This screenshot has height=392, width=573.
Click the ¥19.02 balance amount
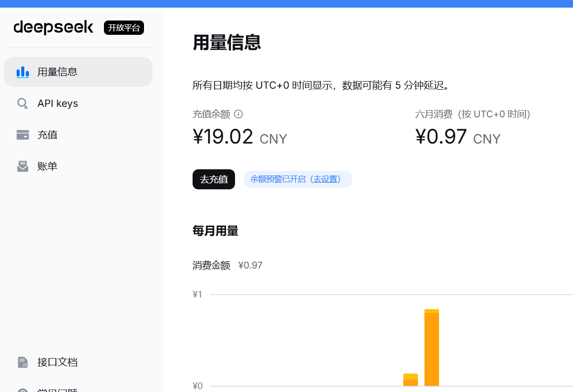[x=223, y=137]
